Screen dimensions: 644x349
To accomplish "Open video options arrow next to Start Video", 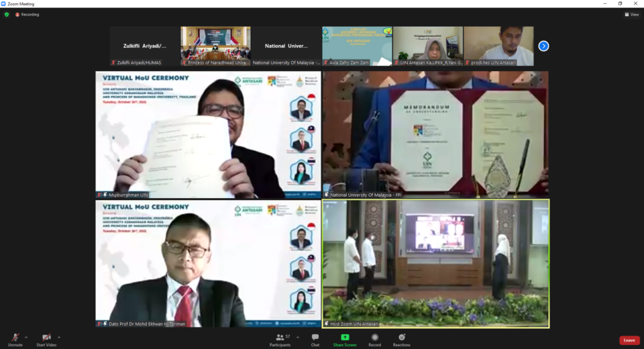I will 59,338.
